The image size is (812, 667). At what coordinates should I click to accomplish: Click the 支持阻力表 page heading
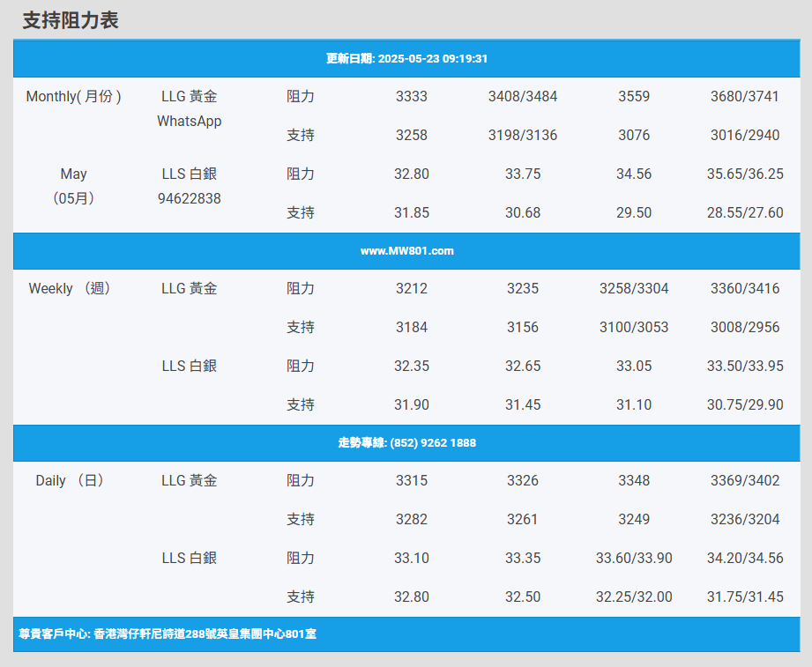(71, 20)
